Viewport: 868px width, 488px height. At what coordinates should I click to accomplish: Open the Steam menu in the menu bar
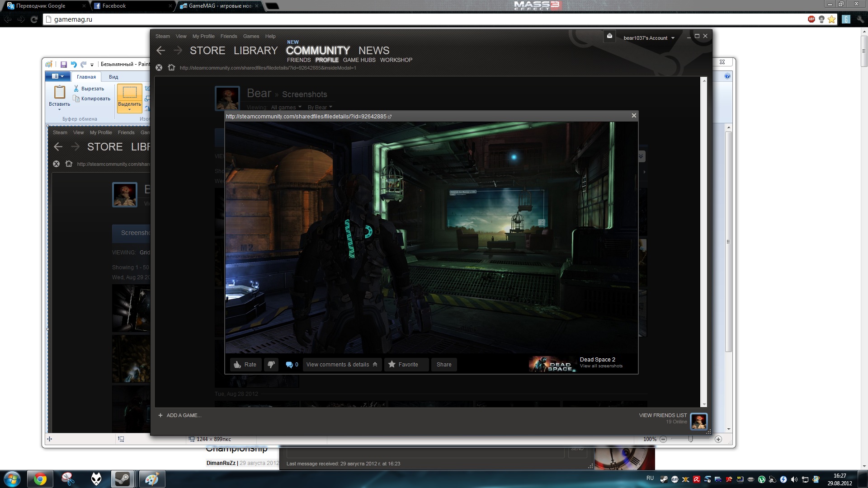163,36
